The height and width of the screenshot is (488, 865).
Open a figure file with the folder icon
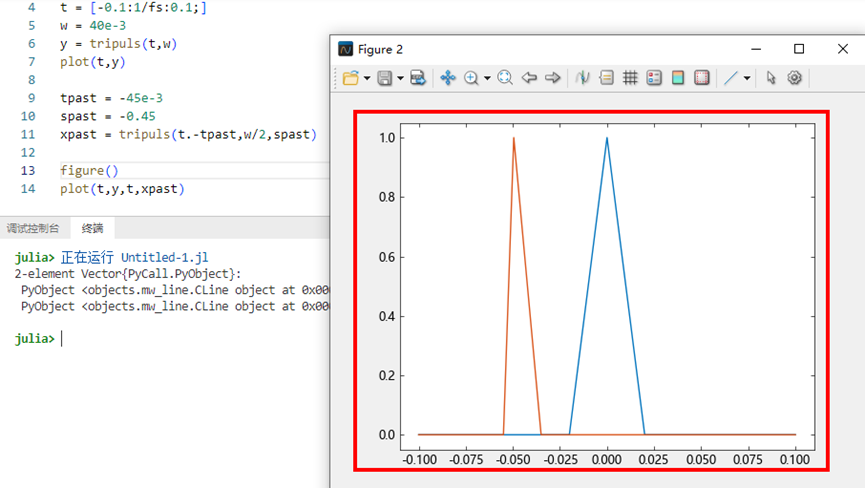[x=351, y=78]
